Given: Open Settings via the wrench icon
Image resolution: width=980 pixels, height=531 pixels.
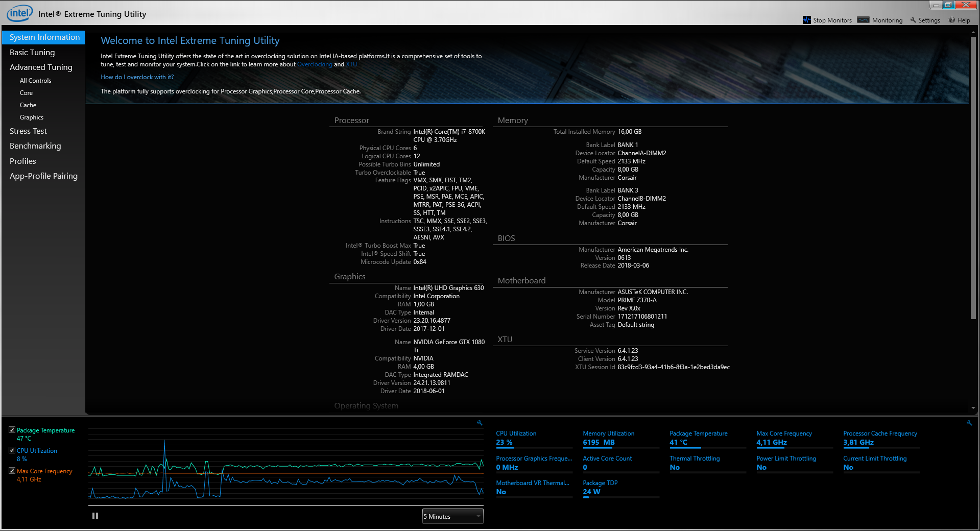Looking at the screenshot, I should (x=913, y=20).
